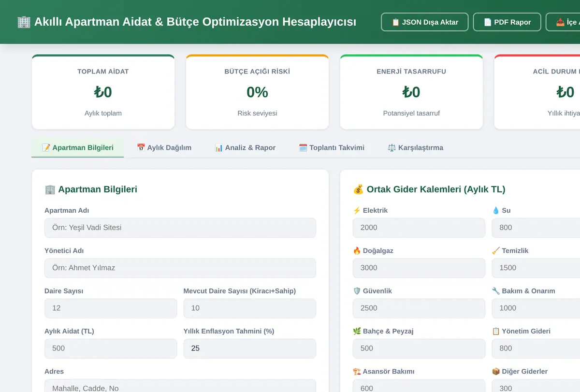Select the Bahçe & Peyzaj field
Image resolution: width=580 pixels, height=392 pixels.
(x=419, y=348)
